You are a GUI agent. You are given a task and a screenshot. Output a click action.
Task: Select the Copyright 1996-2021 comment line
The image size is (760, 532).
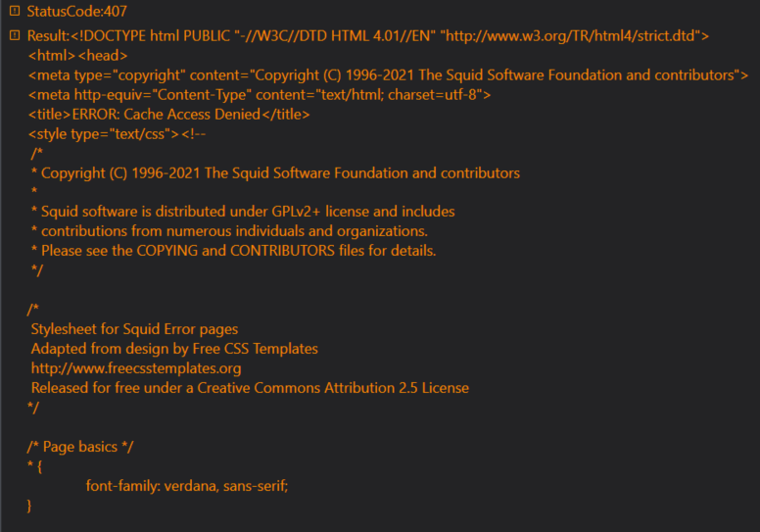275,173
